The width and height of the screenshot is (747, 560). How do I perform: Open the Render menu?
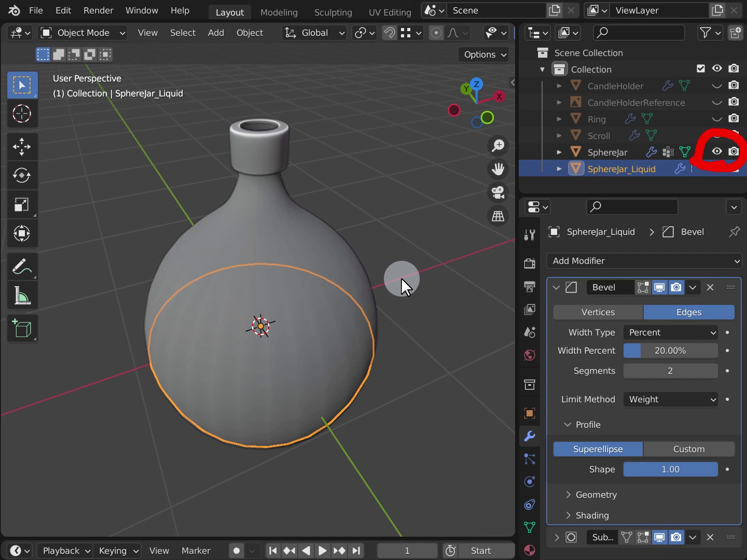98,10
